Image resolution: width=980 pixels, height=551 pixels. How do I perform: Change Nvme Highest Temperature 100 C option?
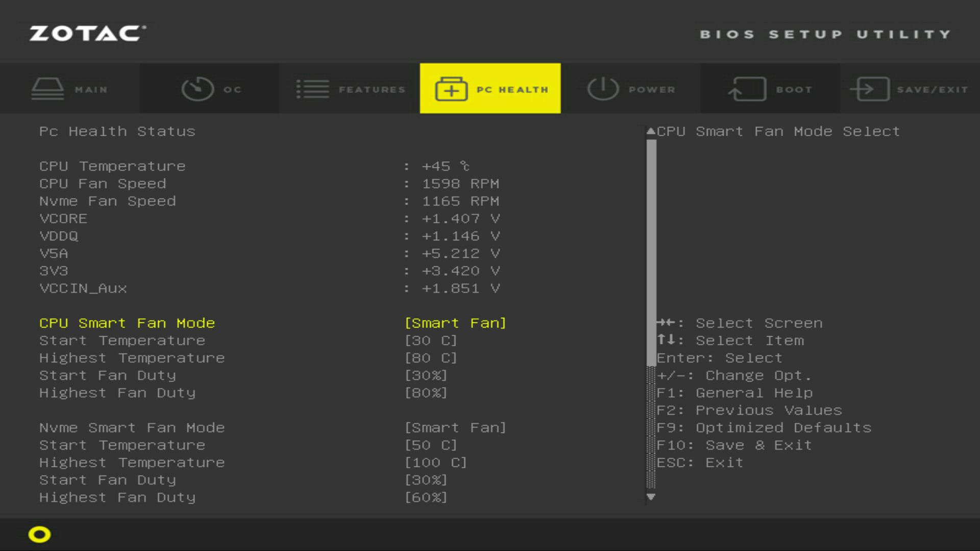435,462
